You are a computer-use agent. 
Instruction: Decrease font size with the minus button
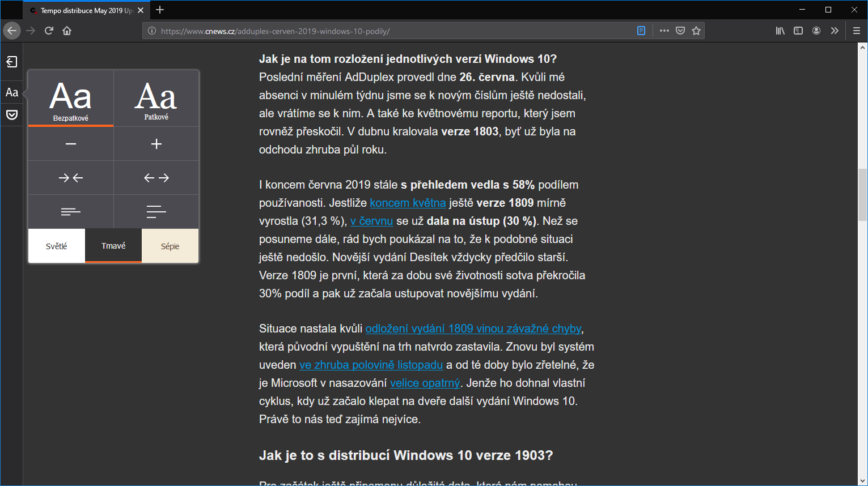tap(71, 144)
